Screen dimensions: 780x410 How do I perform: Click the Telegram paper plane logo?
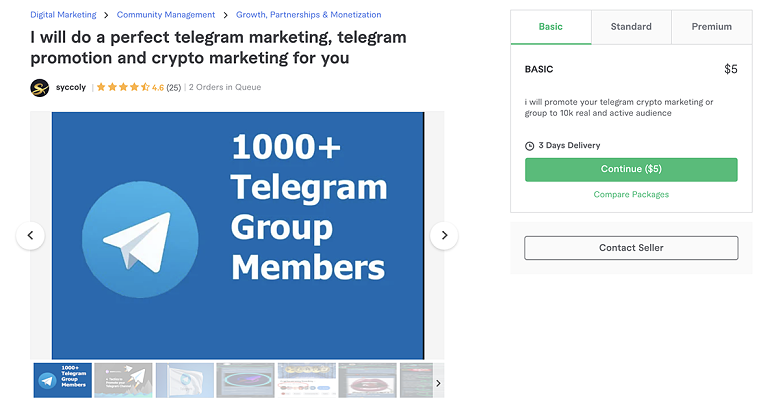click(140, 239)
